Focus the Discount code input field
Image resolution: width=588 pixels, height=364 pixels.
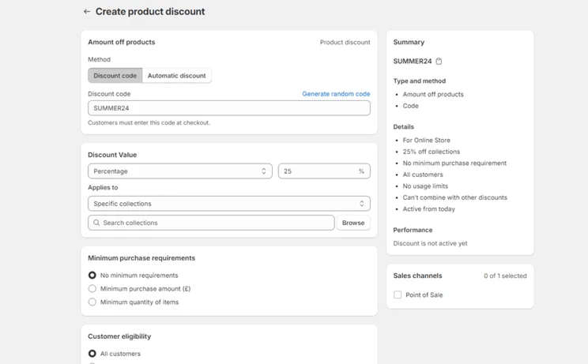[229, 108]
